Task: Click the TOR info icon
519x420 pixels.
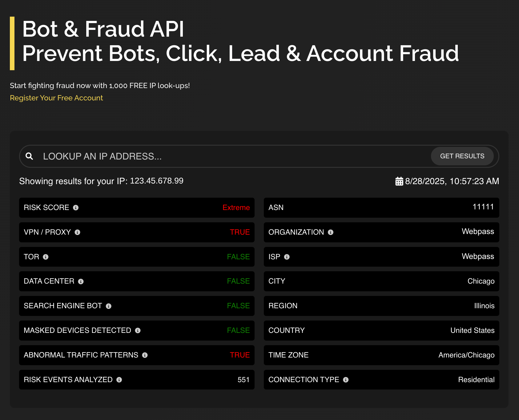Action: [46, 257]
